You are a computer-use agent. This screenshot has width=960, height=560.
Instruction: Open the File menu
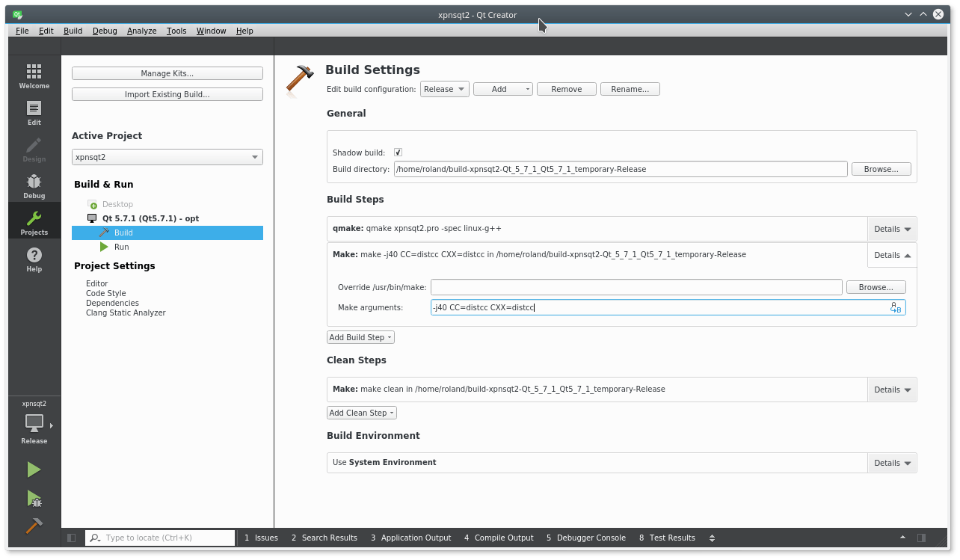pyautogui.click(x=22, y=31)
